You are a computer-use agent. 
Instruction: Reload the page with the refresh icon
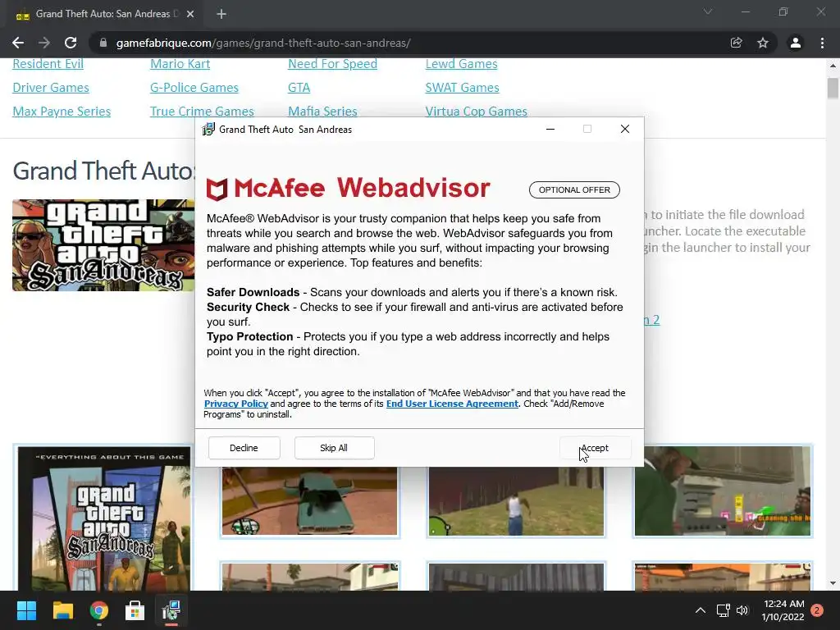click(x=71, y=43)
